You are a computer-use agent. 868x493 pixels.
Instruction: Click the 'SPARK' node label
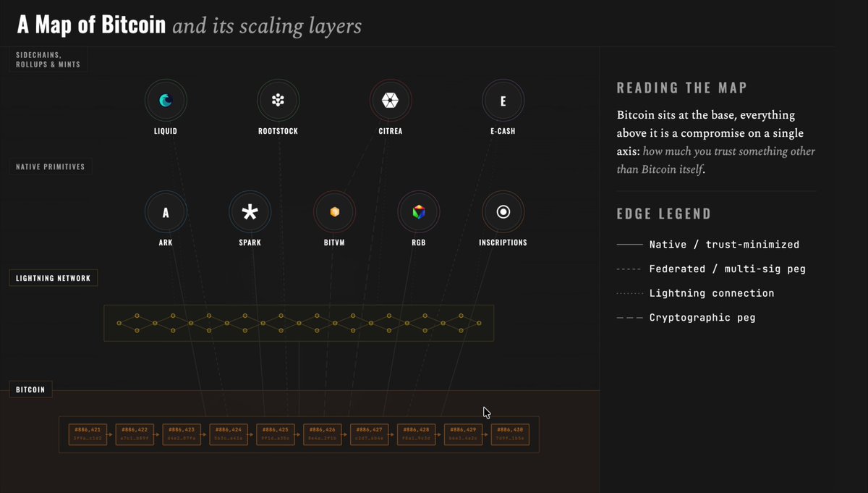coord(250,243)
